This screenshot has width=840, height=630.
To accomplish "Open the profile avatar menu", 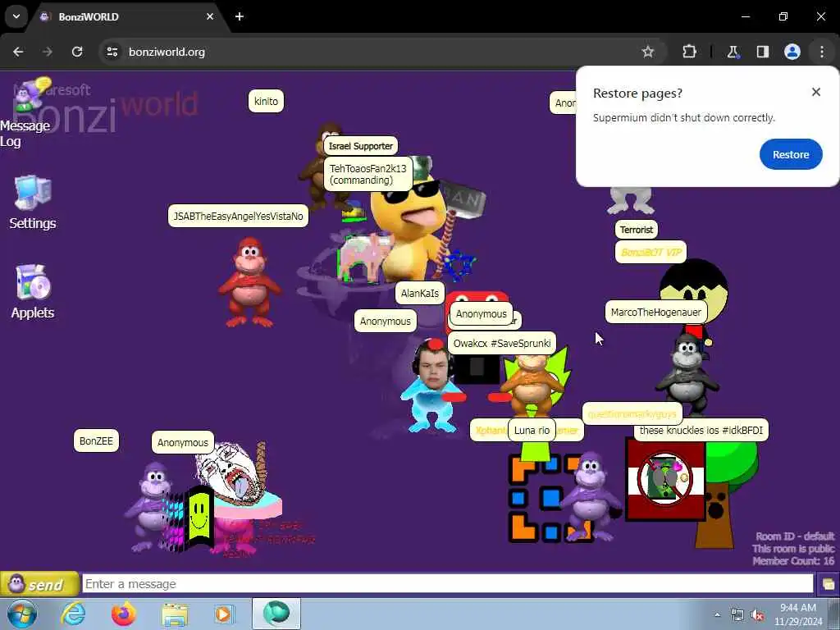I will pos(792,52).
